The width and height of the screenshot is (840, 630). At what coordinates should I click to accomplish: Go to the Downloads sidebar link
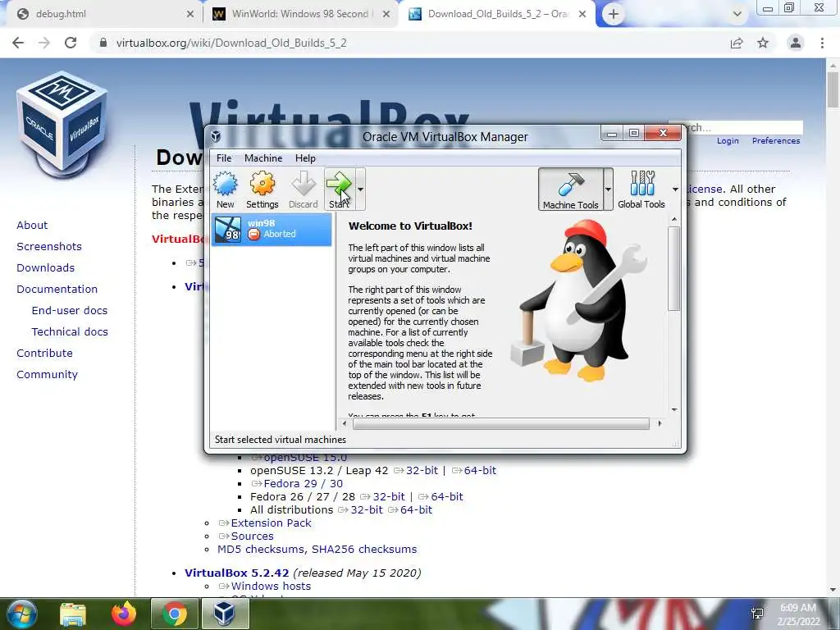[x=46, y=268]
